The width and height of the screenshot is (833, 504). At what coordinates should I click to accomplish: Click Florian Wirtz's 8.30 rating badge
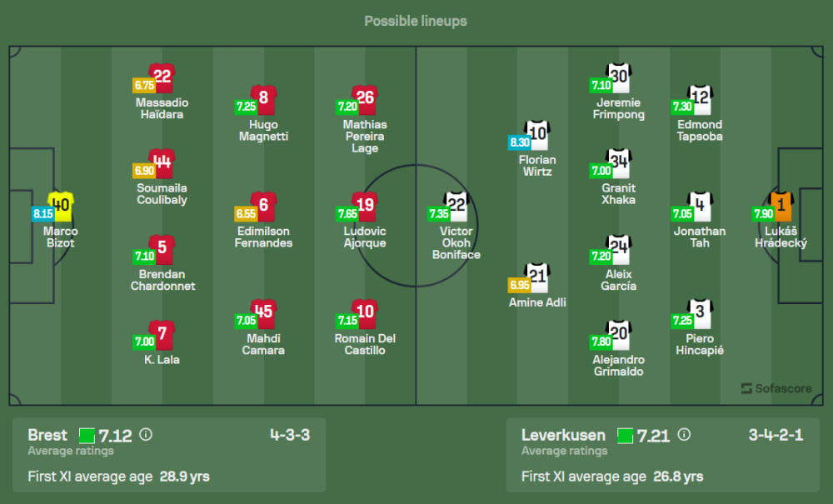click(519, 142)
